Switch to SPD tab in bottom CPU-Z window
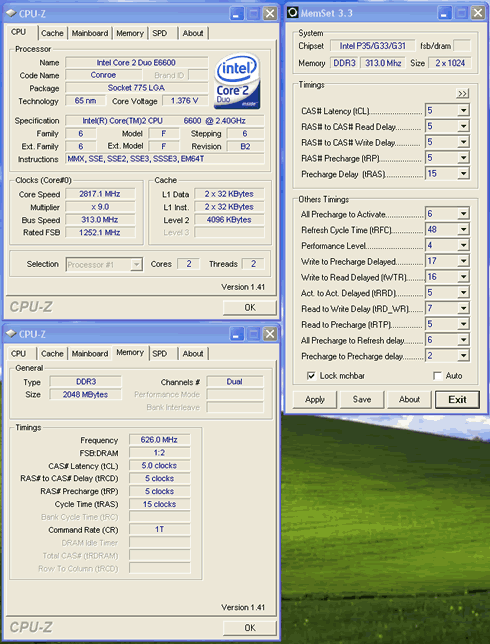Image resolution: width=490 pixels, height=644 pixels. 160,354
